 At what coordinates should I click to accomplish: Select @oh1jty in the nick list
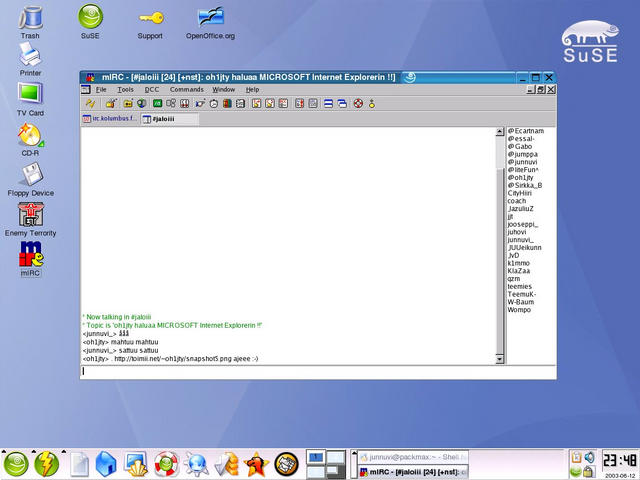pyautogui.click(x=520, y=178)
